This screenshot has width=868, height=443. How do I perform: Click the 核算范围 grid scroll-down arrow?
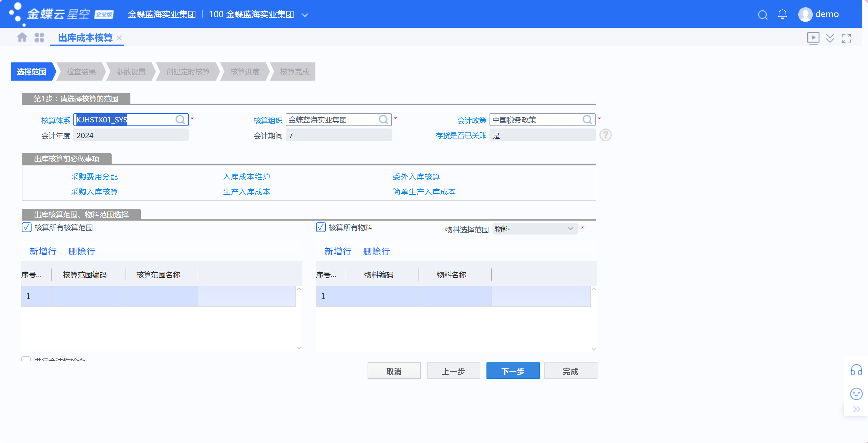click(299, 348)
